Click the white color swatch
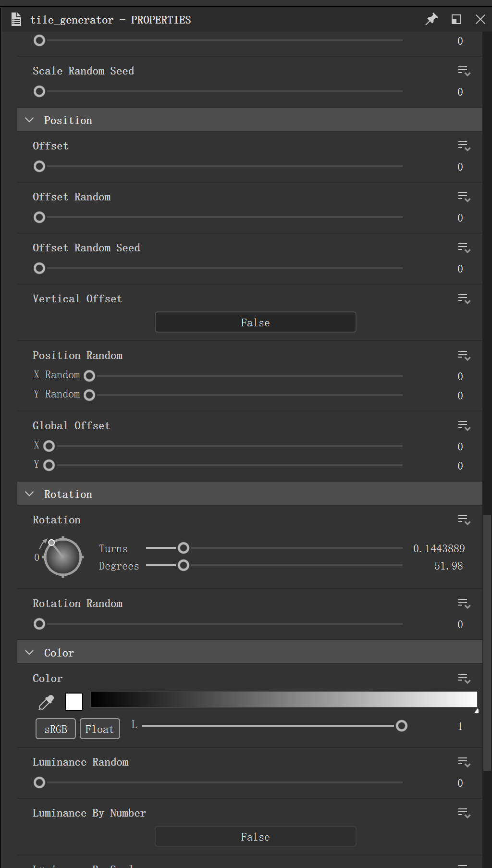492x868 pixels. (74, 702)
